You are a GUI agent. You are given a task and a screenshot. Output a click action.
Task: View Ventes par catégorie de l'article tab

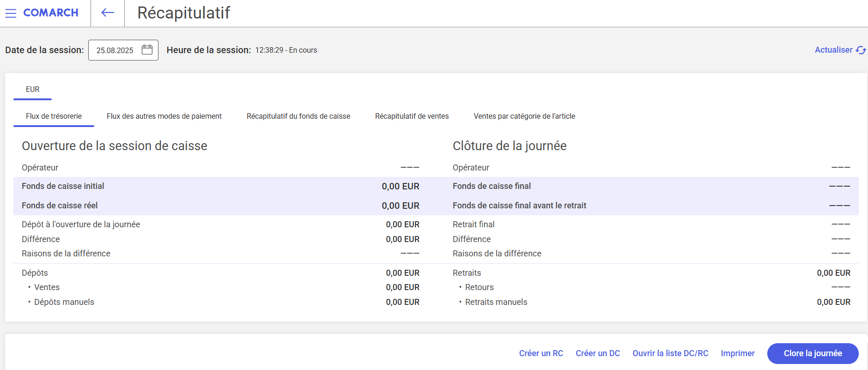tap(524, 116)
